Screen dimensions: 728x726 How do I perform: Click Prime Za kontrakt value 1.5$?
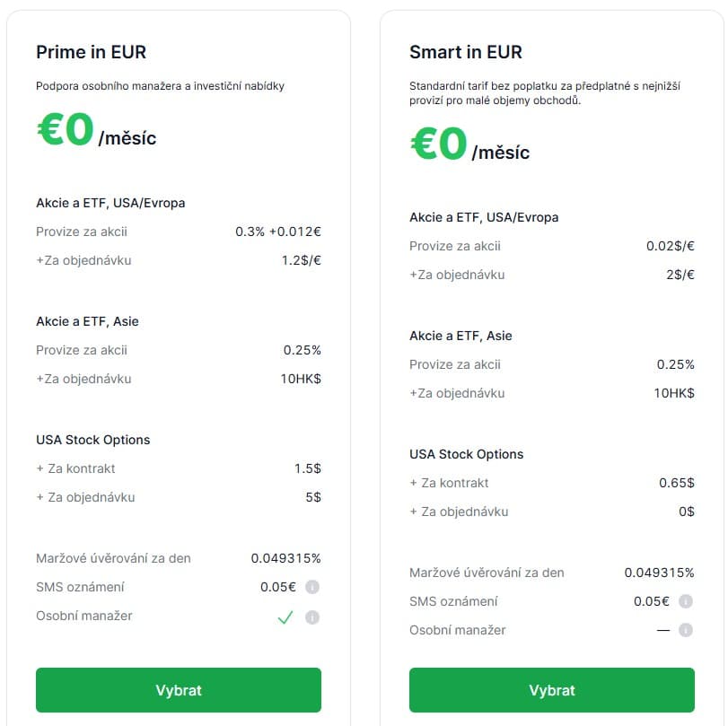(x=307, y=468)
